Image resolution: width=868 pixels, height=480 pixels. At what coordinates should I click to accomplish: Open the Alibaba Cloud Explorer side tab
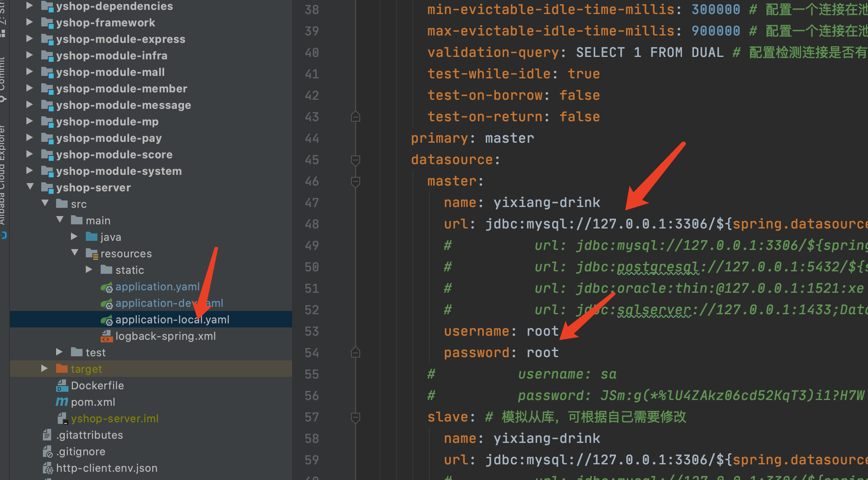coord(3,177)
